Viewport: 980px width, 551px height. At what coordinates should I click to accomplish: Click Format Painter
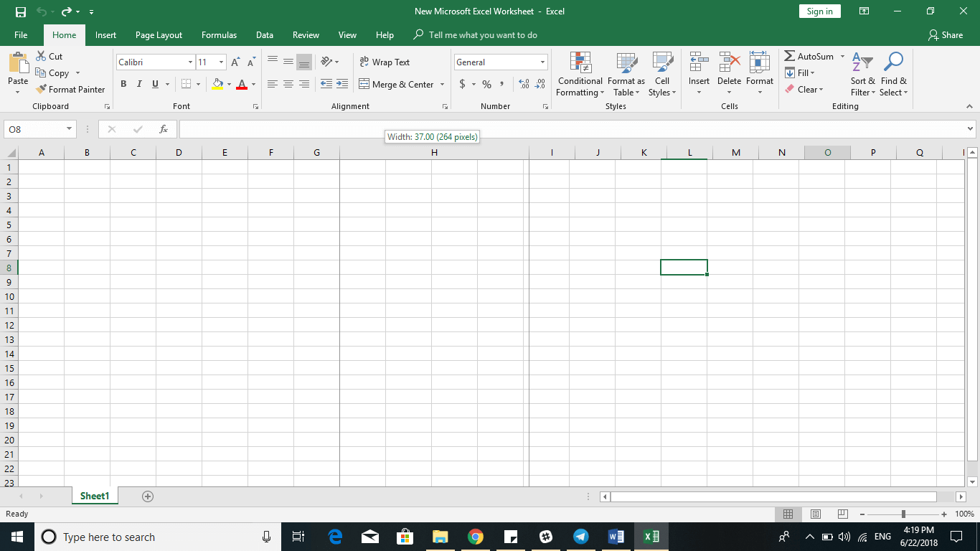coord(70,89)
